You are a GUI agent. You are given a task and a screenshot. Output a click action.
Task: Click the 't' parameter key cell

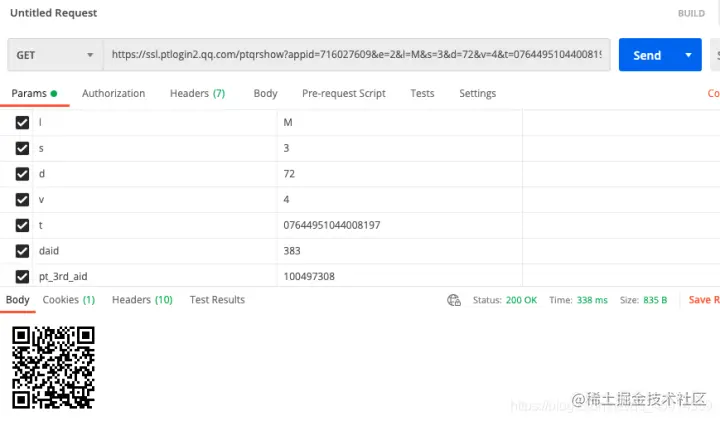[x=155, y=225]
